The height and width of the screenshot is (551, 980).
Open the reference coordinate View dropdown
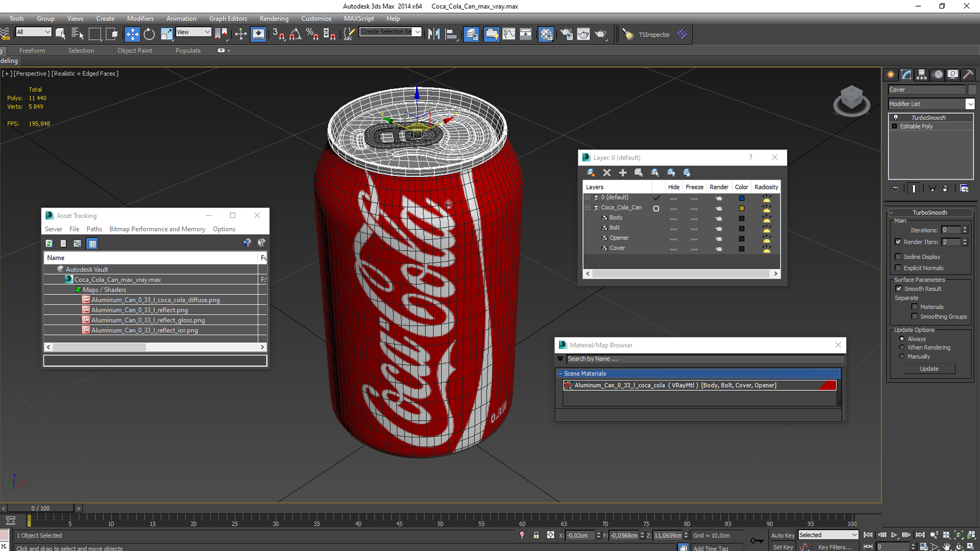[193, 32]
